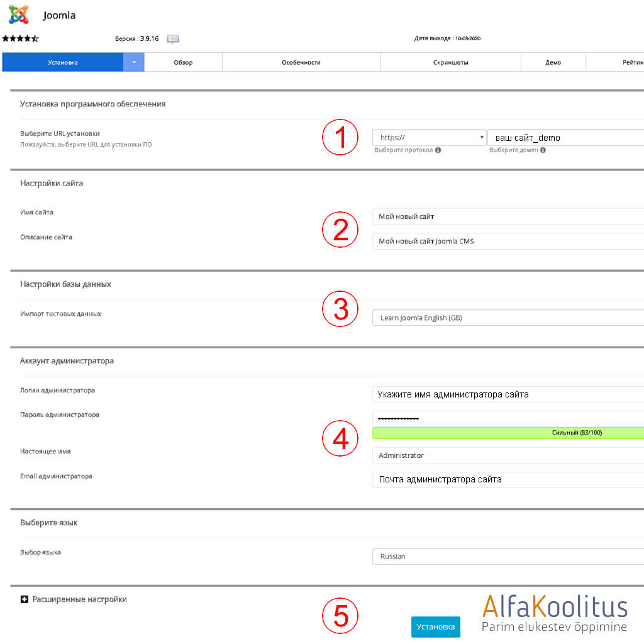
Task: Switch to the Особенности tab
Action: point(301,62)
